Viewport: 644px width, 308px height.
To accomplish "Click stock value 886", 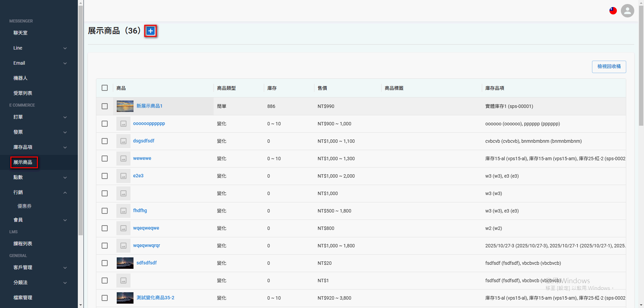I will 271,106.
